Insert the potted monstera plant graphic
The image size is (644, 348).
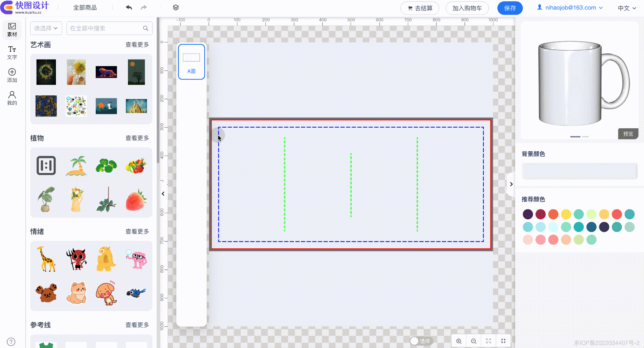click(x=46, y=200)
